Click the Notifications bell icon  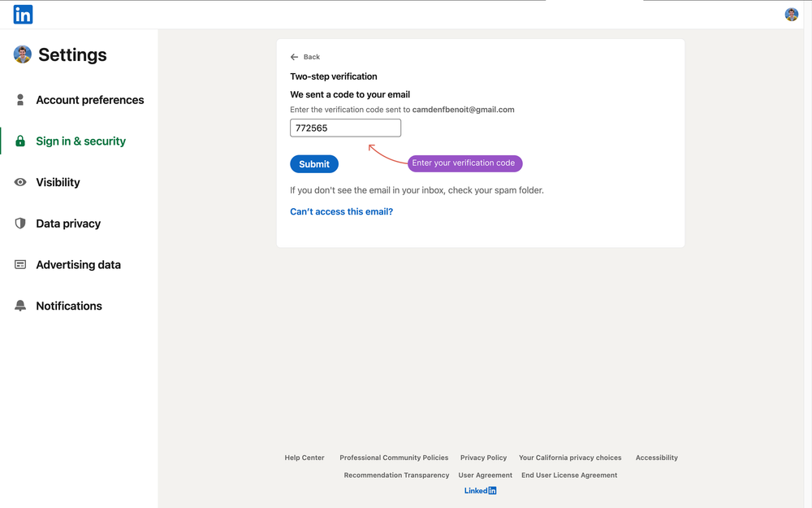[20, 306]
